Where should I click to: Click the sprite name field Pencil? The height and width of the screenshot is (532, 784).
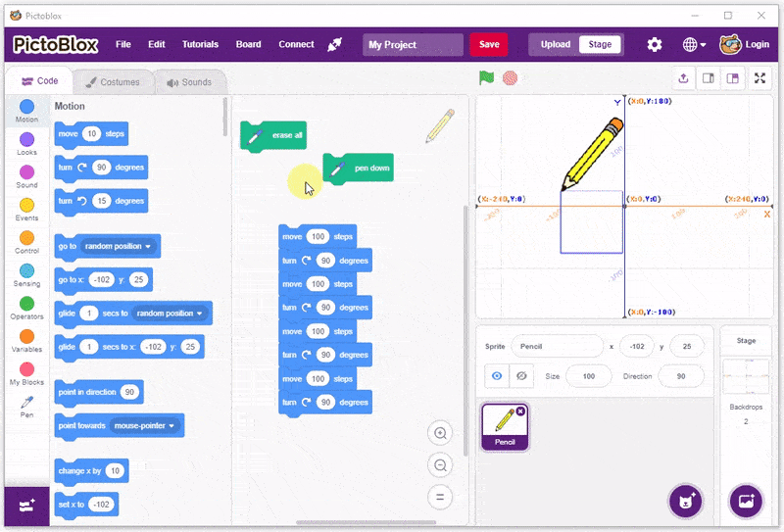pyautogui.click(x=557, y=347)
